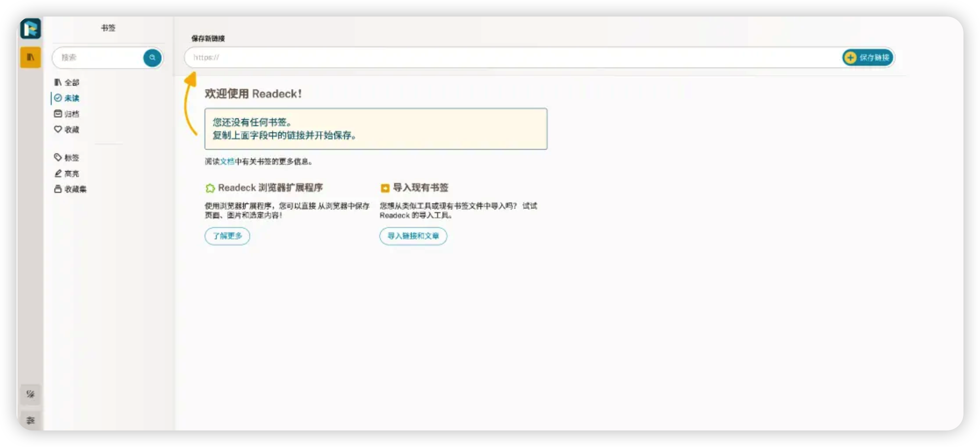Open the bookmarks library sidebar icon
Viewport: 980px width, 447px height.
pos(31,57)
